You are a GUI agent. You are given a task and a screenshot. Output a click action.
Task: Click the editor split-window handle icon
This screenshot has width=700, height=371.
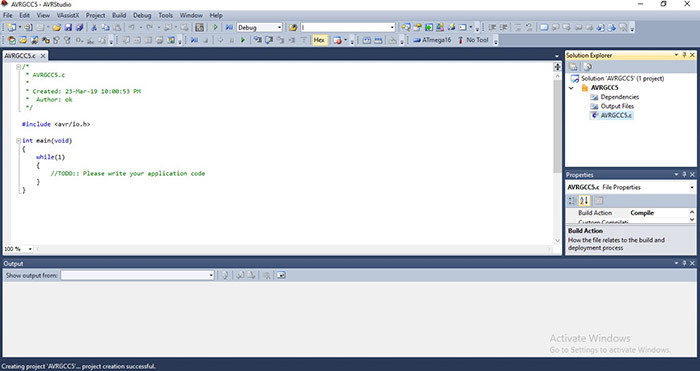[x=557, y=67]
